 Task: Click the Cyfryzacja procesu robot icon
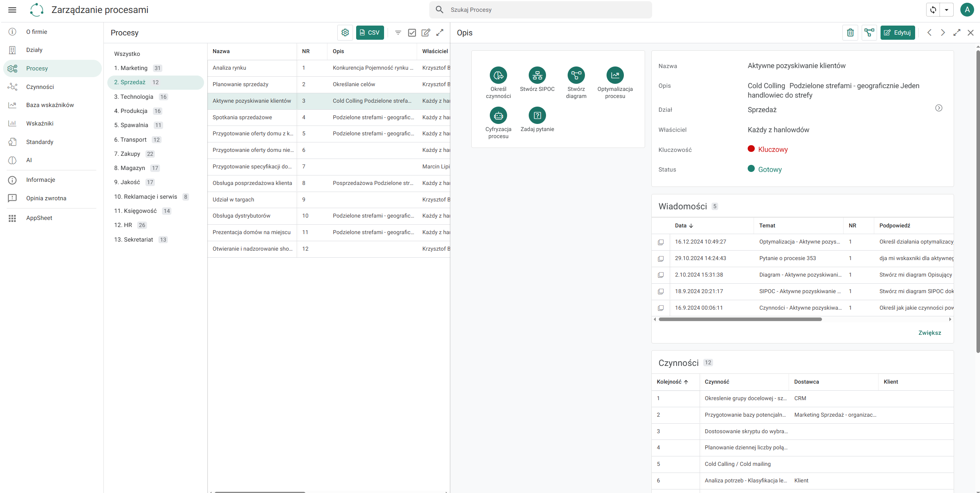498,115
